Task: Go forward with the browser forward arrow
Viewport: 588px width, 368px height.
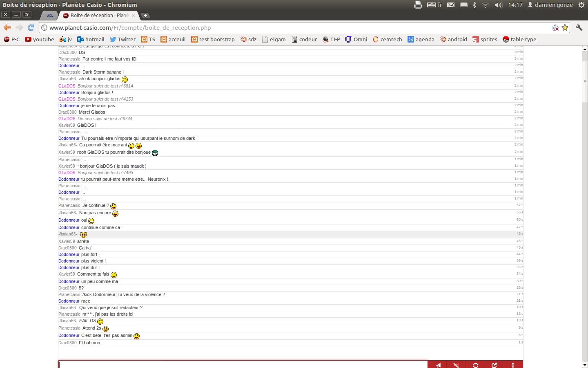Action: click(x=19, y=27)
